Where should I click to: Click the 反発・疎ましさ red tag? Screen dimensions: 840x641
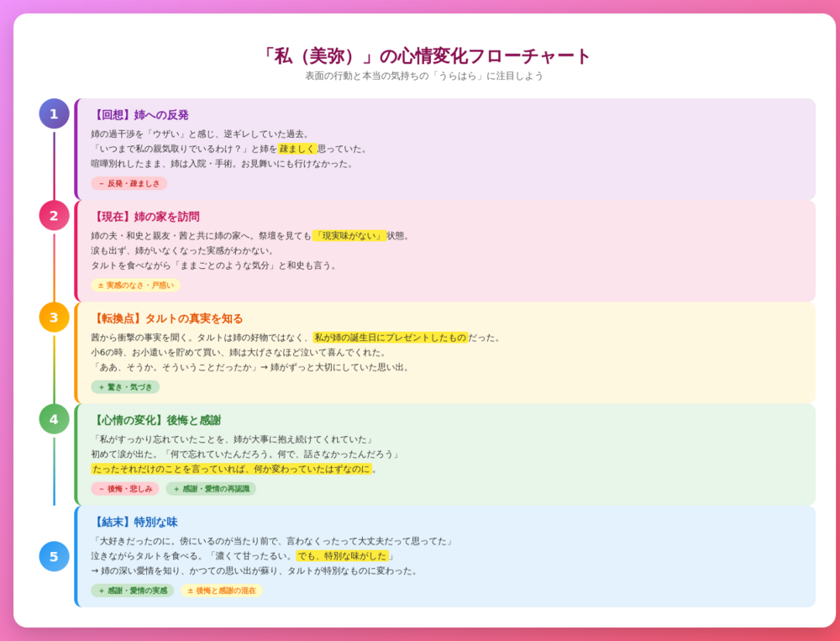pos(129,183)
